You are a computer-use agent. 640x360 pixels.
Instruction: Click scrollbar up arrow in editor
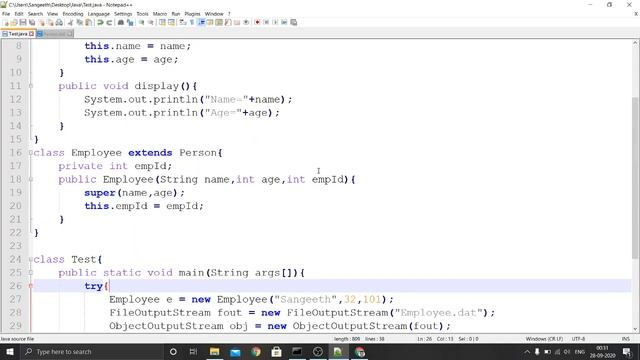[636, 42]
